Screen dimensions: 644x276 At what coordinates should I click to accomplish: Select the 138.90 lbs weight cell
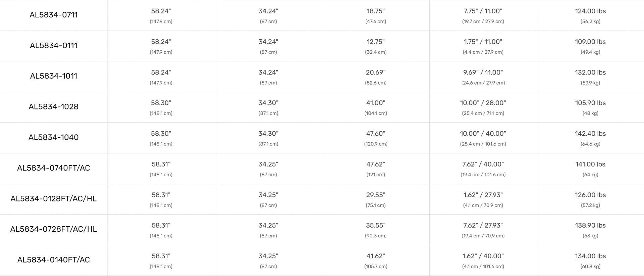pos(590,226)
